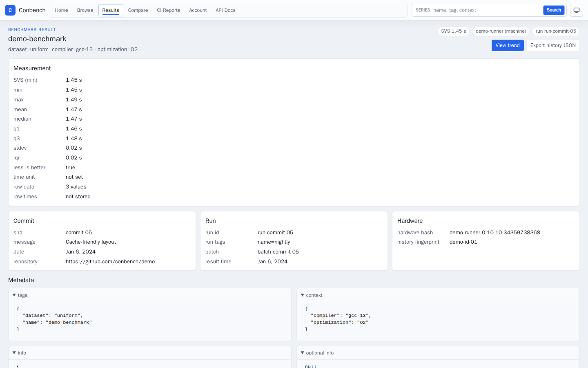
Task: Open the API Docs nav item
Action: coord(226,10)
